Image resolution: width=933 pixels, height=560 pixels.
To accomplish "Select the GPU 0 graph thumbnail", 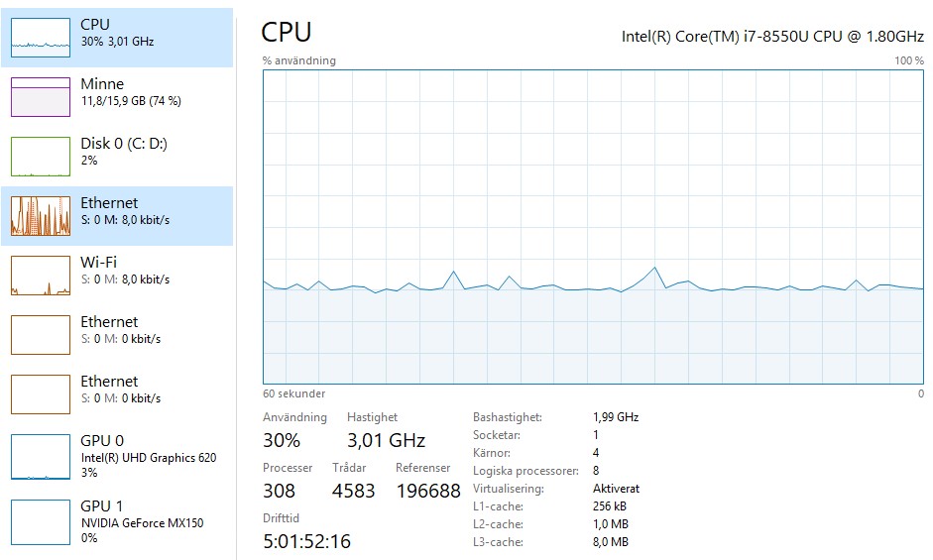I will pos(41,456).
